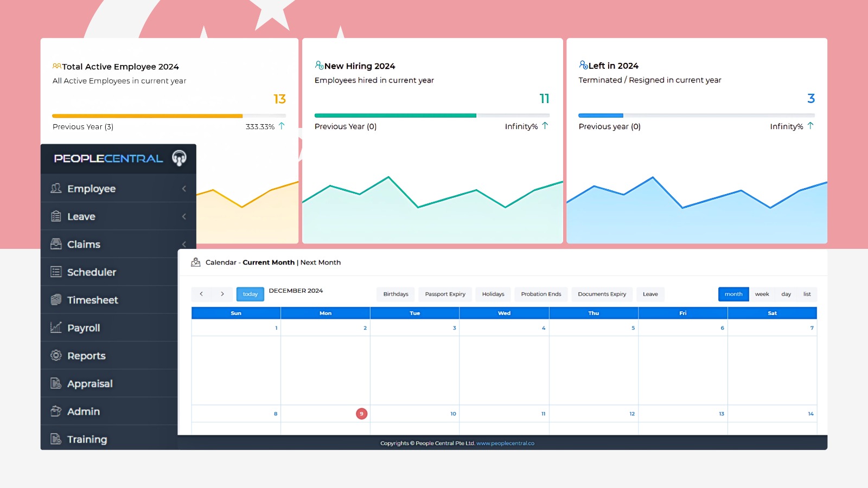
Task: Click the count 11 on New Hiring card
Action: pos(544,99)
